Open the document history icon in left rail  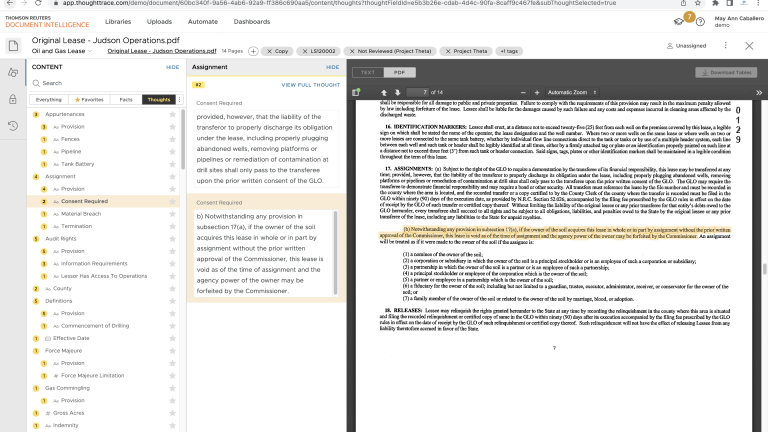(x=13, y=125)
